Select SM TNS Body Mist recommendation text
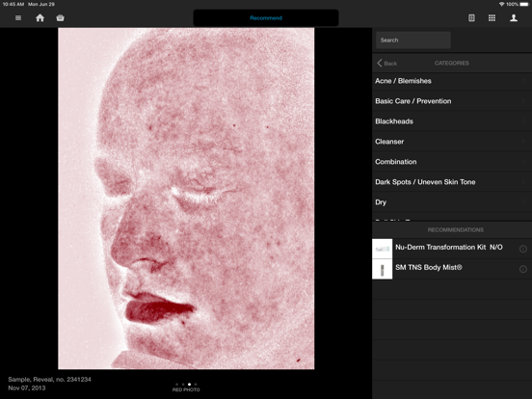This screenshot has height=399, width=532. click(429, 267)
